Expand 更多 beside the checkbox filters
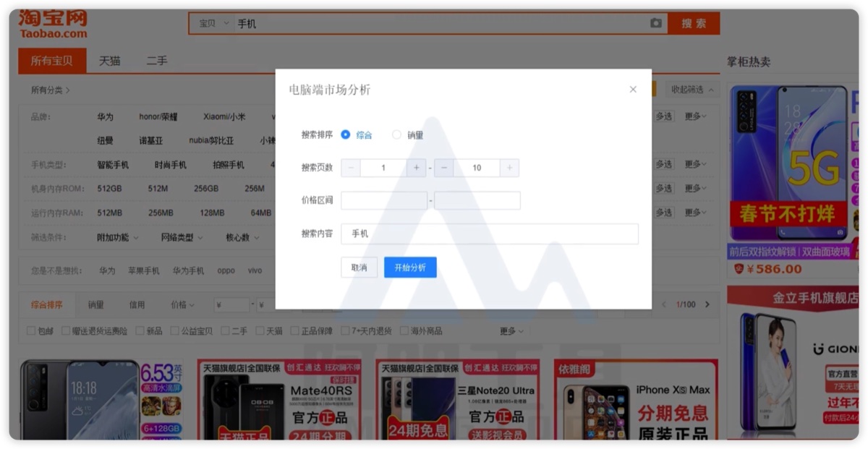 (511, 331)
